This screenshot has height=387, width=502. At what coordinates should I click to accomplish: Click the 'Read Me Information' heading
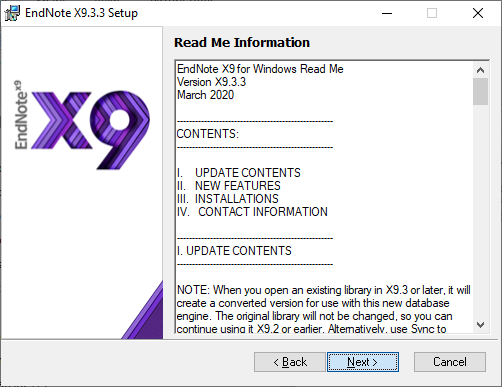242,43
